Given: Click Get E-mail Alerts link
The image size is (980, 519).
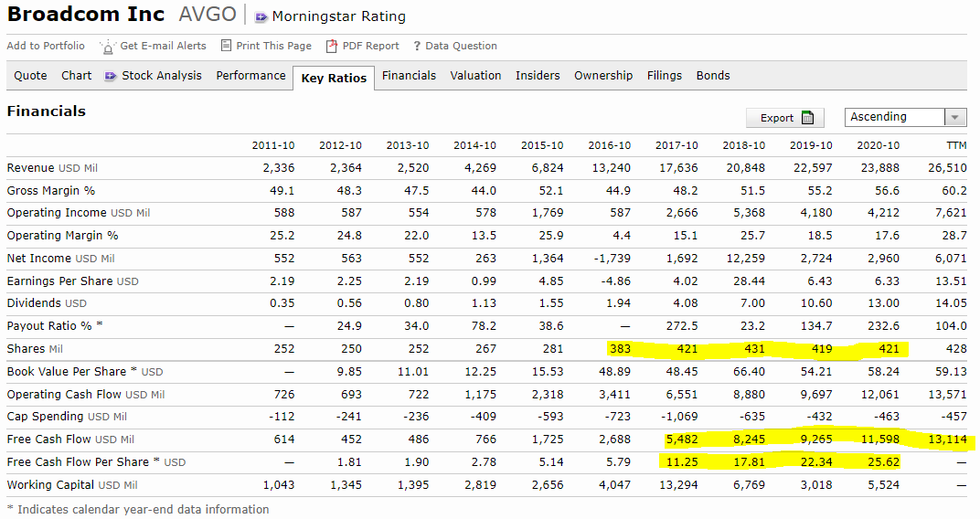Looking at the screenshot, I should 163,46.
